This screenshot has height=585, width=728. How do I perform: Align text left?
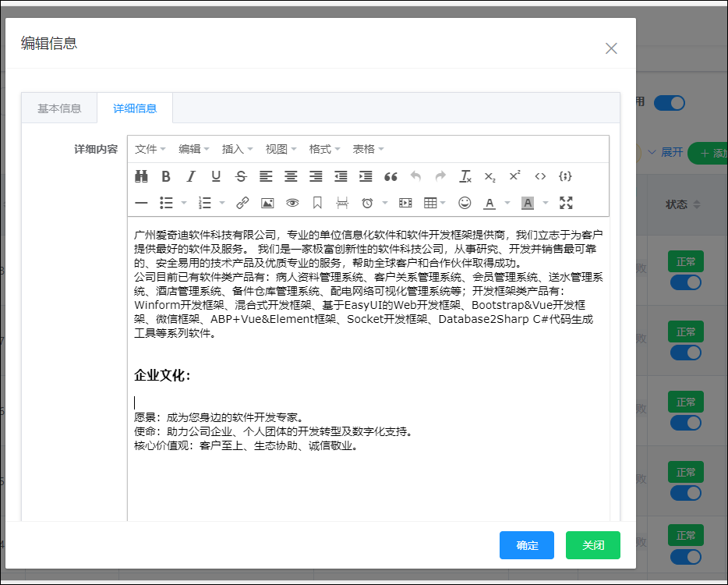tap(266, 176)
